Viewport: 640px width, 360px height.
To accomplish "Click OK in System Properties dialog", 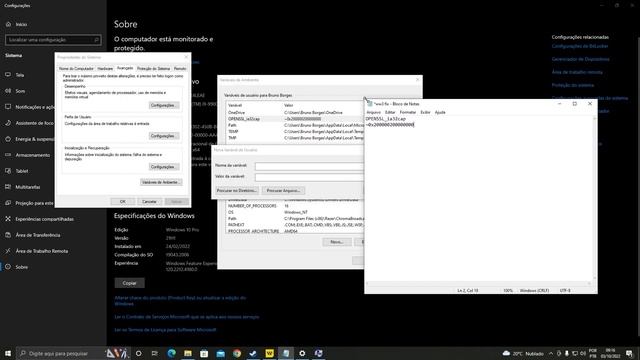I will [122, 202].
